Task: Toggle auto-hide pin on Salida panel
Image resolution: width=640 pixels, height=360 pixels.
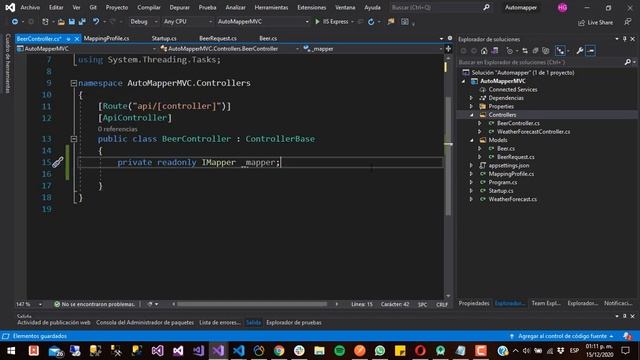Action: [624, 316]
